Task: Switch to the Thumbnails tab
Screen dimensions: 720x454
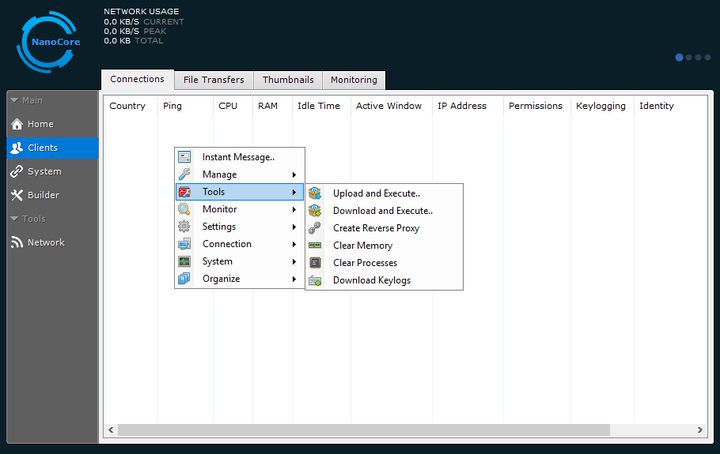Action: pyautogui.click(x=288, y=80)
